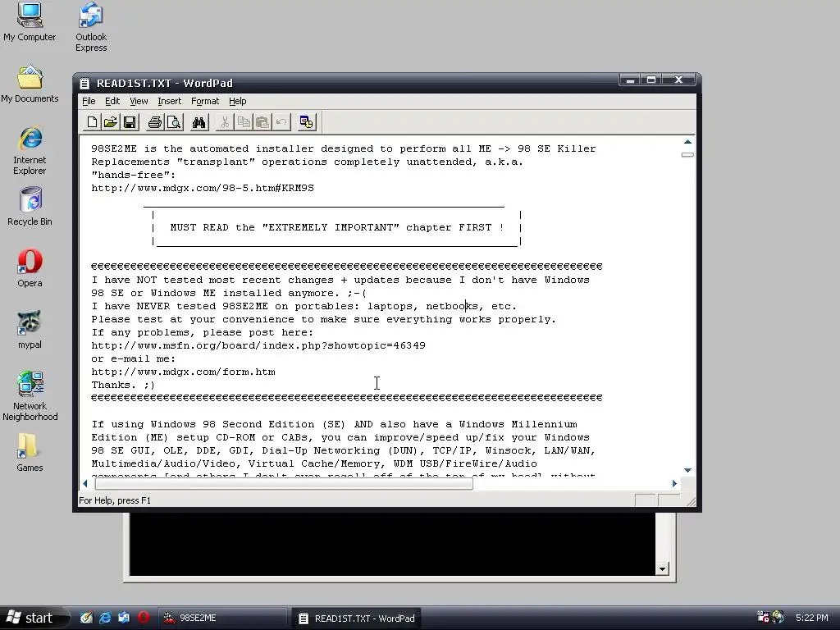Open the View menu
840x630 pixels.
[139, 101]
